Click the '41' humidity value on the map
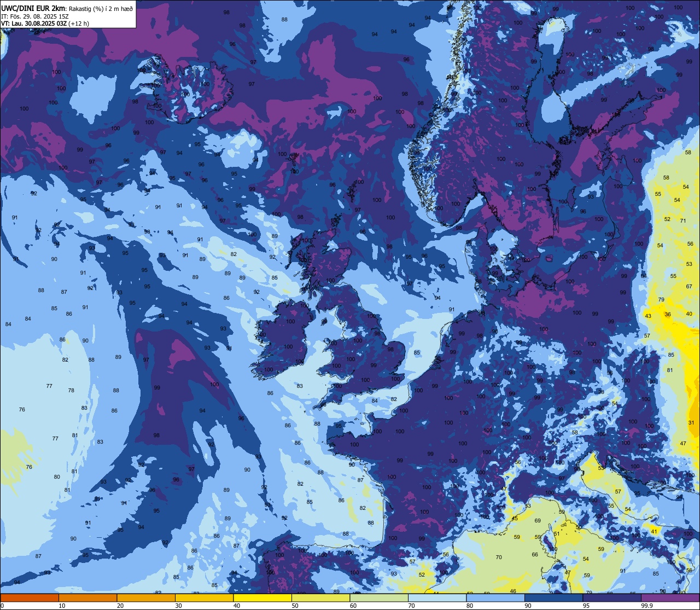The image size is (700, 610). [x=654, y=532]
